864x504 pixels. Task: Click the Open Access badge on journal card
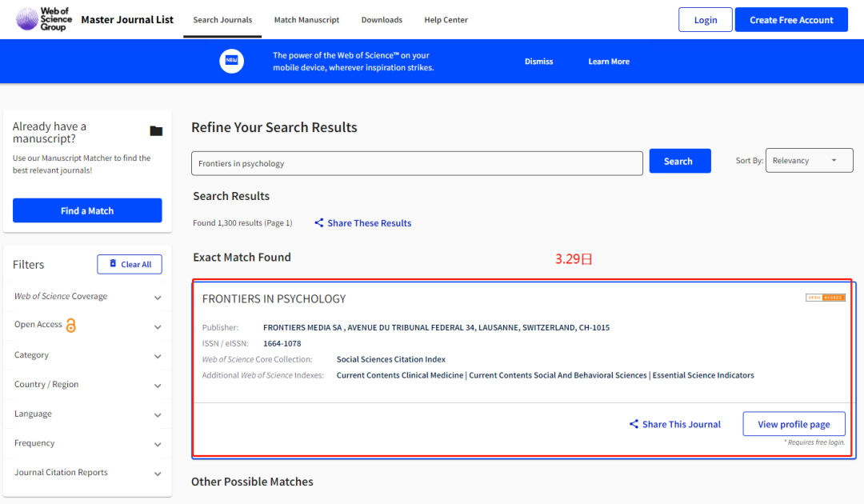pos(825,298)
